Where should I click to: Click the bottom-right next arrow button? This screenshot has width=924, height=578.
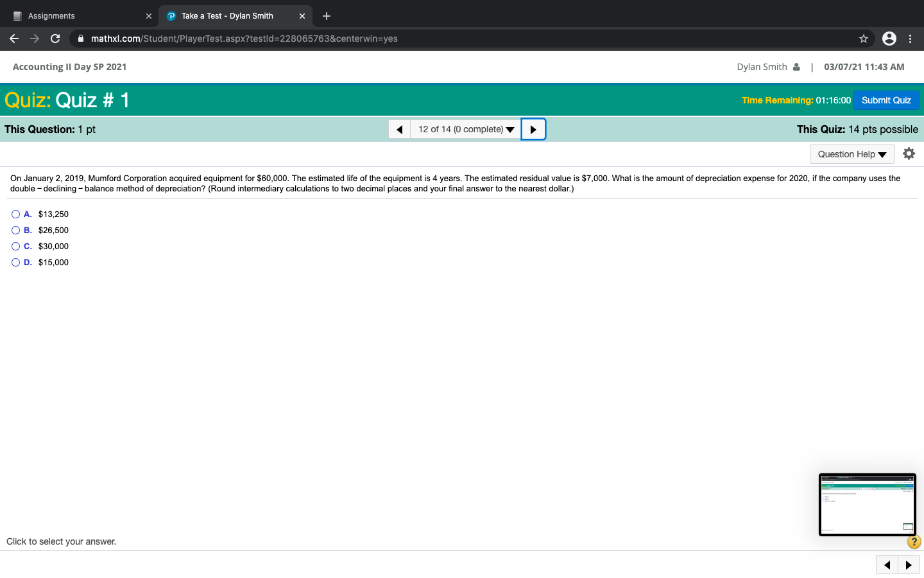909,565
